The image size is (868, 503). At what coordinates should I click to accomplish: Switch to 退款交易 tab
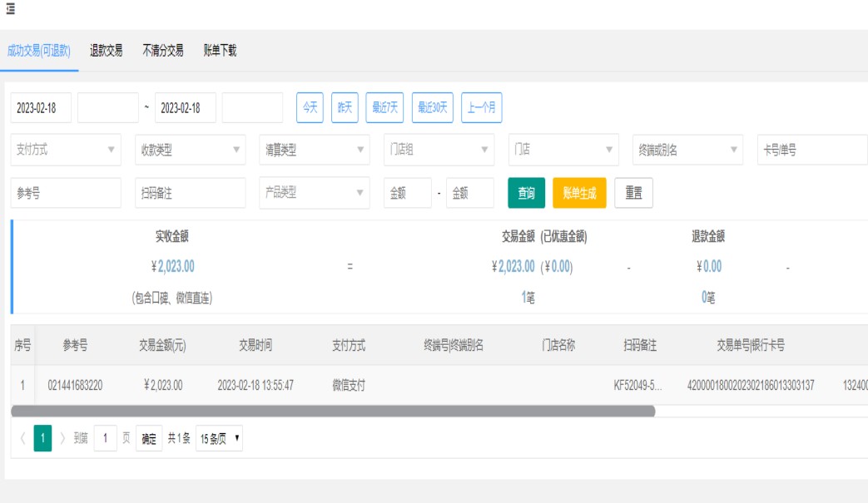click(107, 51)
